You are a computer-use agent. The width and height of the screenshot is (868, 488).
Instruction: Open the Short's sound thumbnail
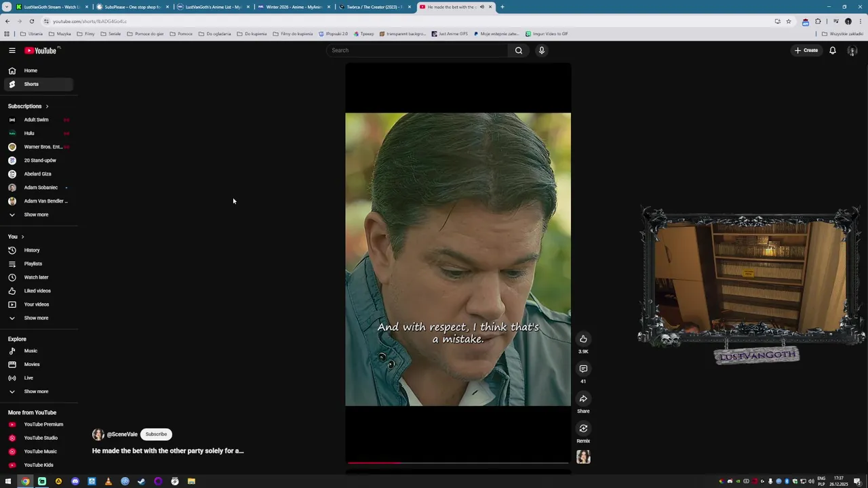(x=583, y=457)
